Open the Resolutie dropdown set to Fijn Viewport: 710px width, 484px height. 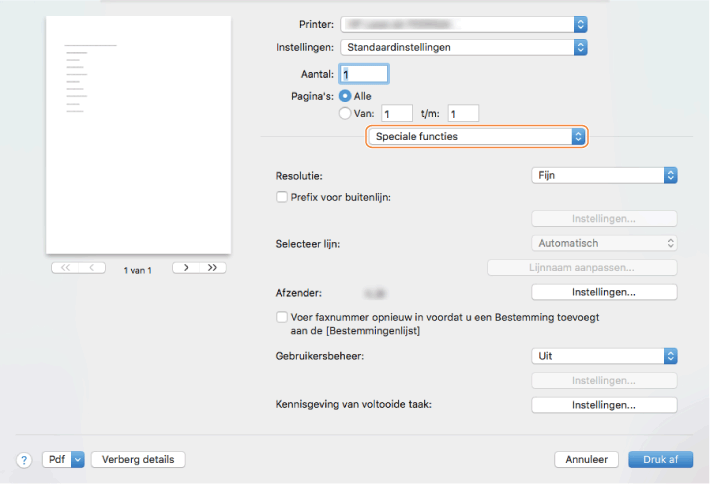pos(604,175)
